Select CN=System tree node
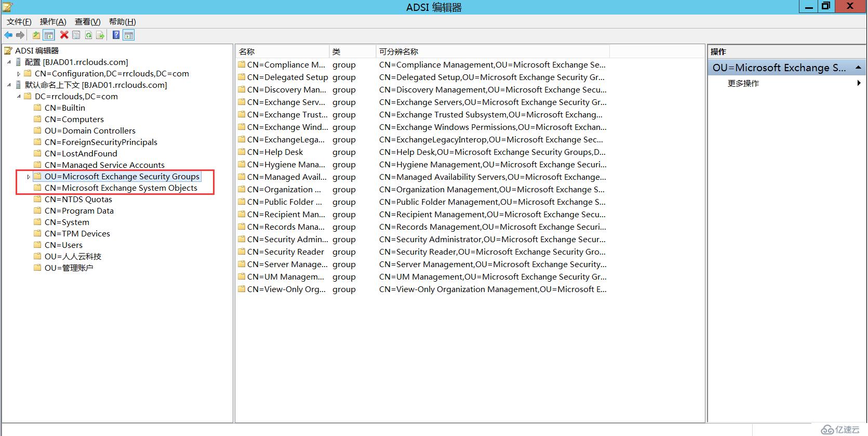The image size is (868, 436). [67, 222]
